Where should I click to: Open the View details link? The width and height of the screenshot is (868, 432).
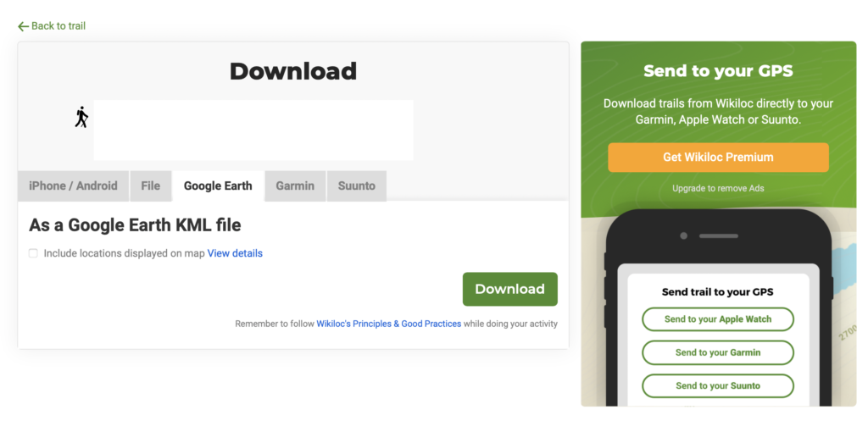235,253
